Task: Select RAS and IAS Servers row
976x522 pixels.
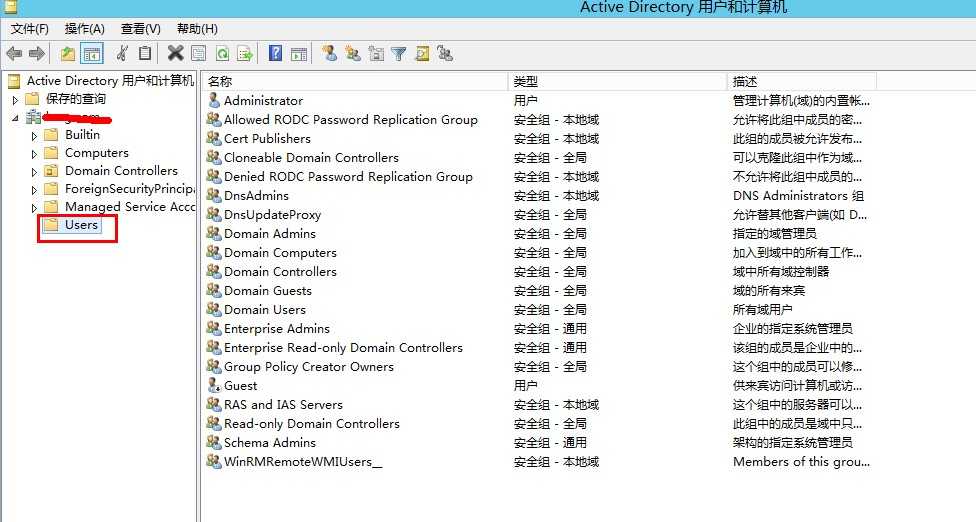Action: [283, 404]
